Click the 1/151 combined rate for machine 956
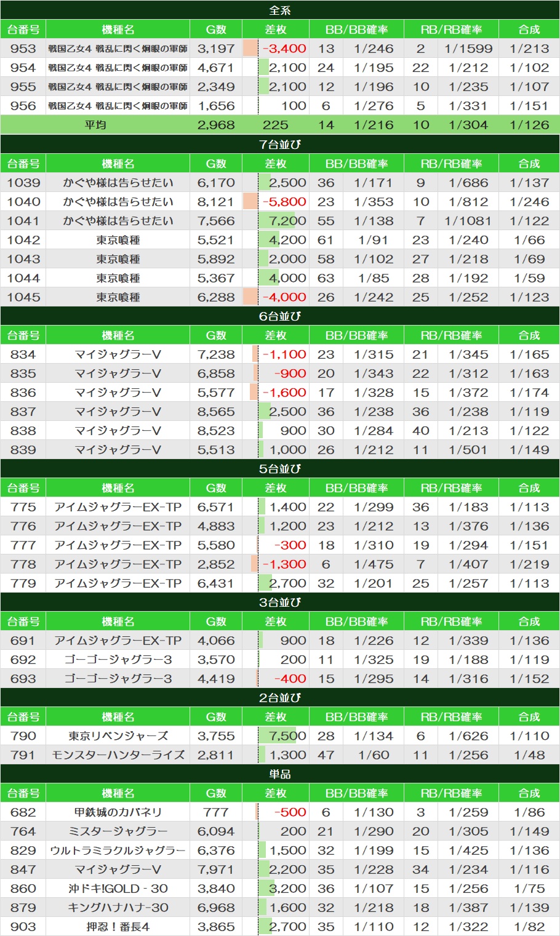Viewport: 560px width, 936px height. click(x=529, y=106)
